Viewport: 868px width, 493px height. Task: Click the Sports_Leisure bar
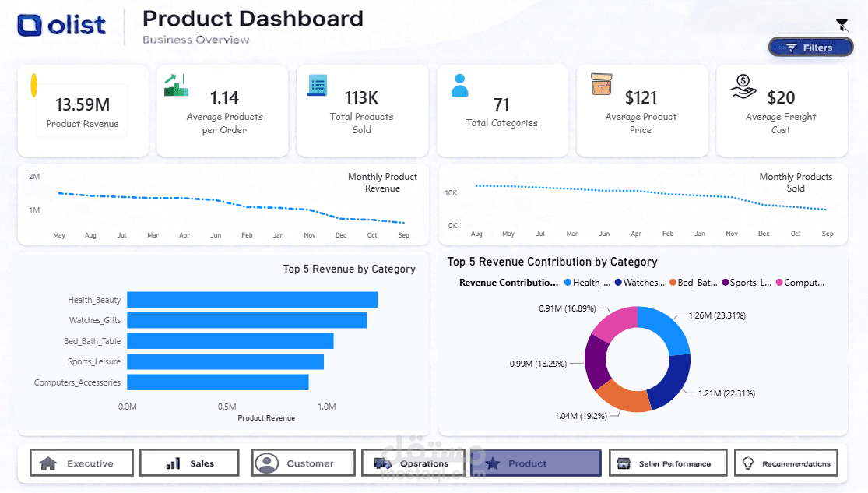pos(225,361)
